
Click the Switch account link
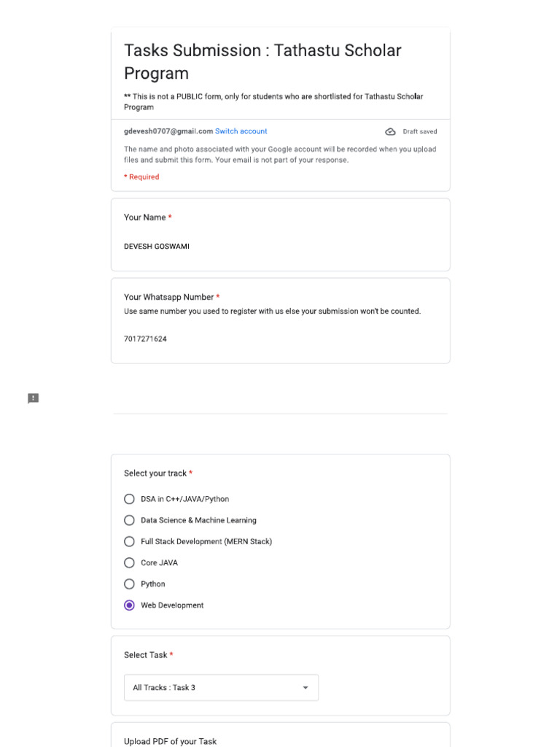241,131
